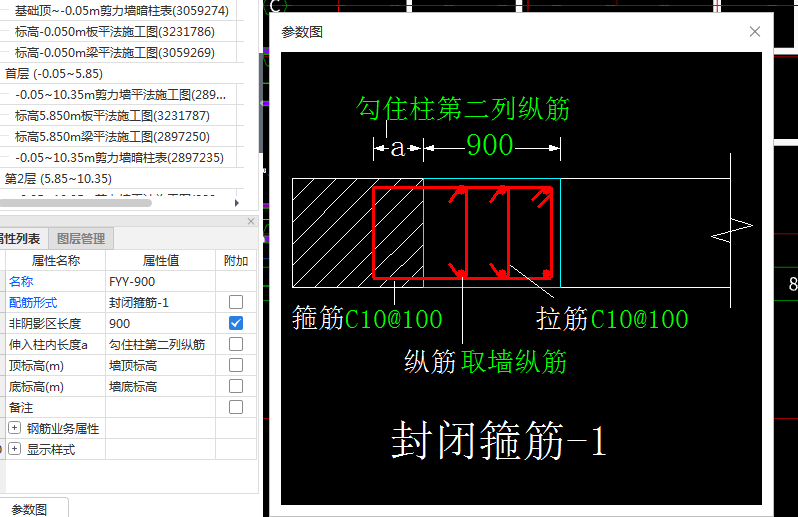Edit the 箍筋 C10@100 value in diagram

pyautogui.click(x=393, y=319)
